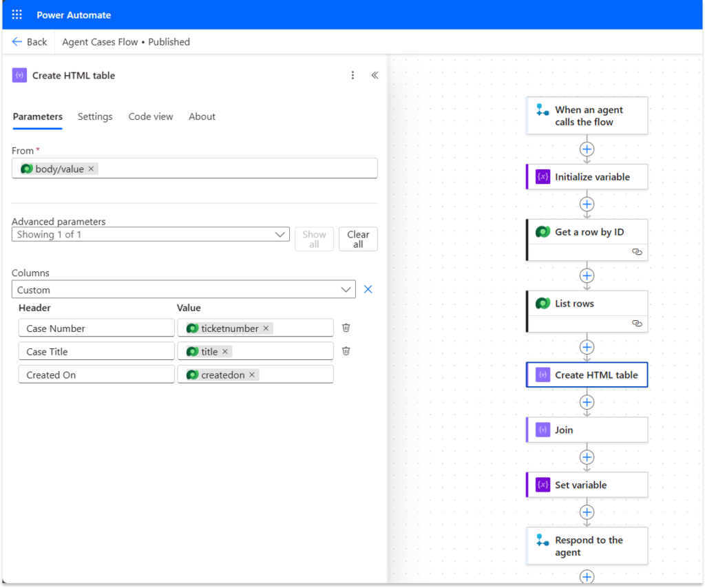
Task: Remove the Columns advanced parameter
Action: point(368,289)
